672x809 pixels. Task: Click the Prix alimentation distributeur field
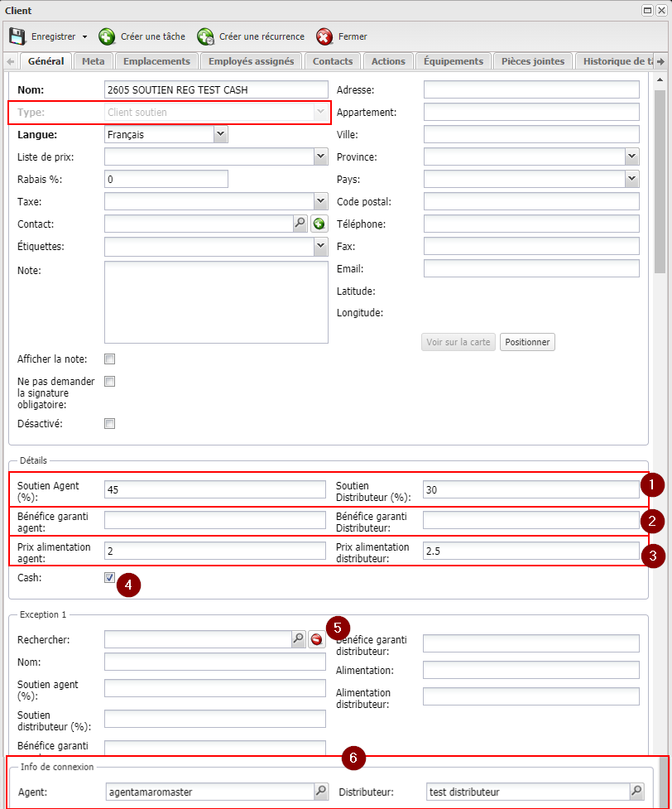pos(531,551)
